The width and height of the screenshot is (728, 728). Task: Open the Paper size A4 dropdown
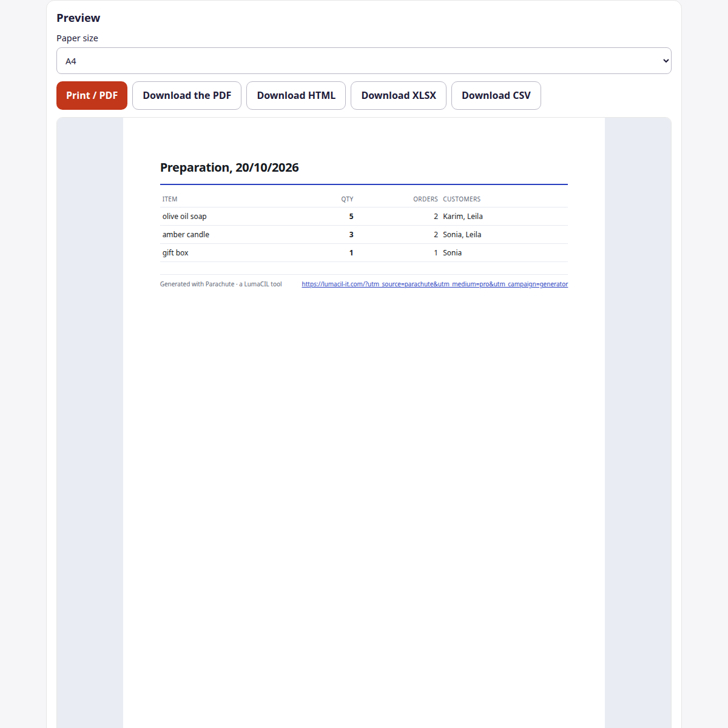(x=364, y=61)
